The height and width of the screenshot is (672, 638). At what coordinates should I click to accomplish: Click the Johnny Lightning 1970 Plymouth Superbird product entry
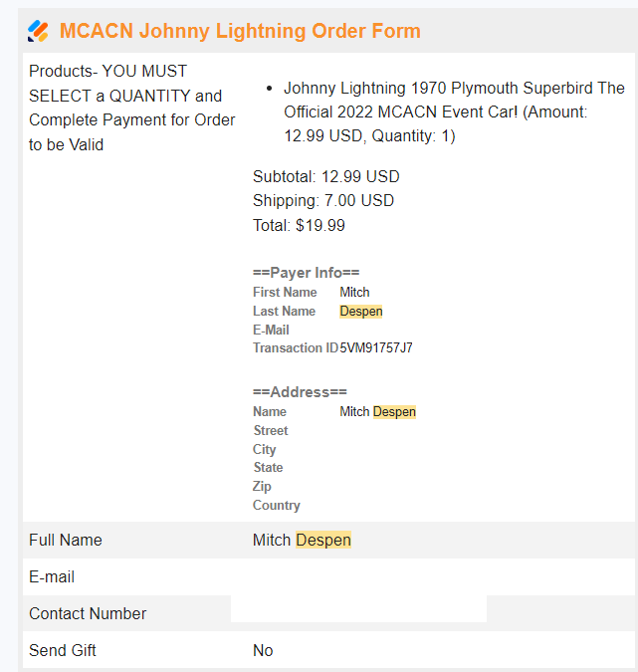click(x=454, y=112)
